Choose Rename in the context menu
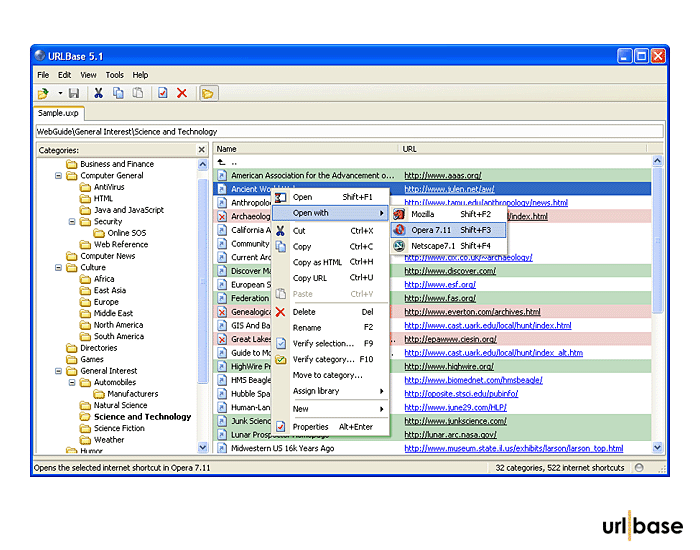700x550 pixels. pyautogui.click(x=331, y=328)
